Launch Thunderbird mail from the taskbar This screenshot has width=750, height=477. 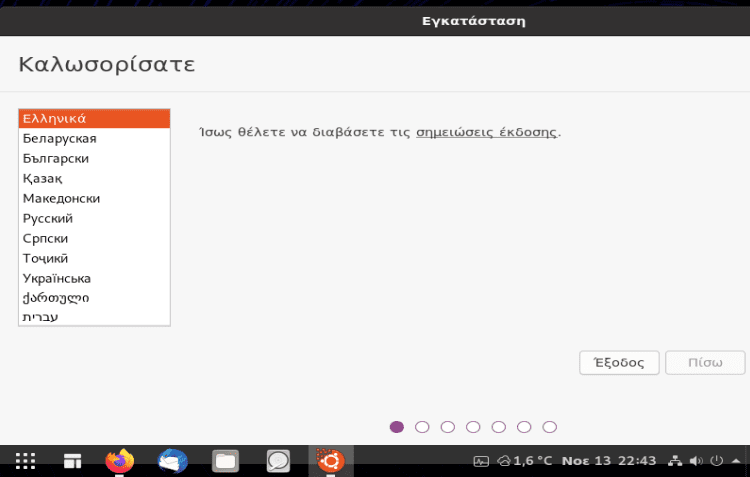[173, 461]
